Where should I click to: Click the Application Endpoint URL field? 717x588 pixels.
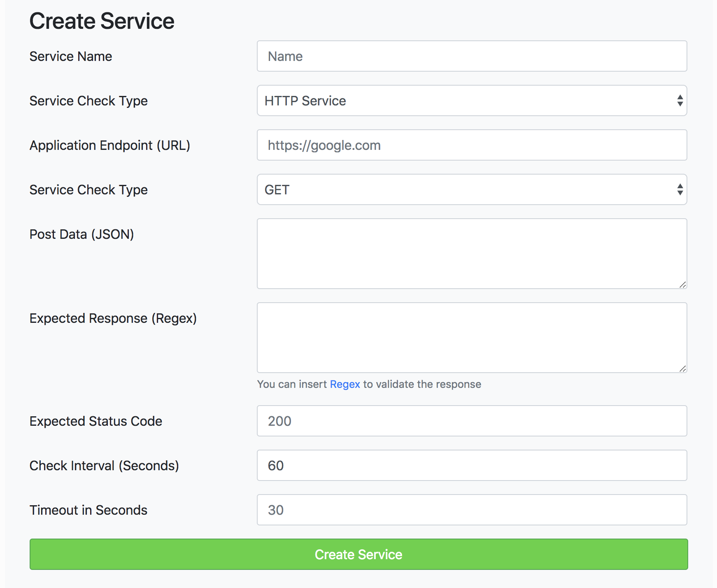coord(472,145)
